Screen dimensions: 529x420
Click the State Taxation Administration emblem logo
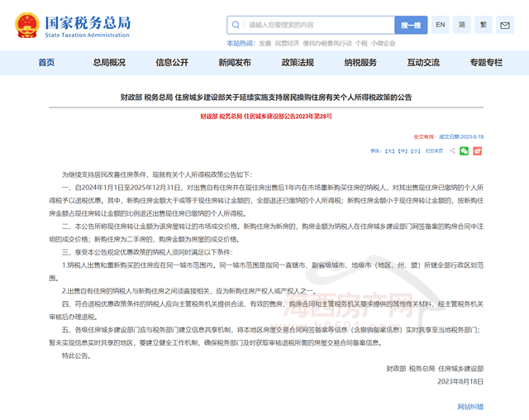[25, 25]
